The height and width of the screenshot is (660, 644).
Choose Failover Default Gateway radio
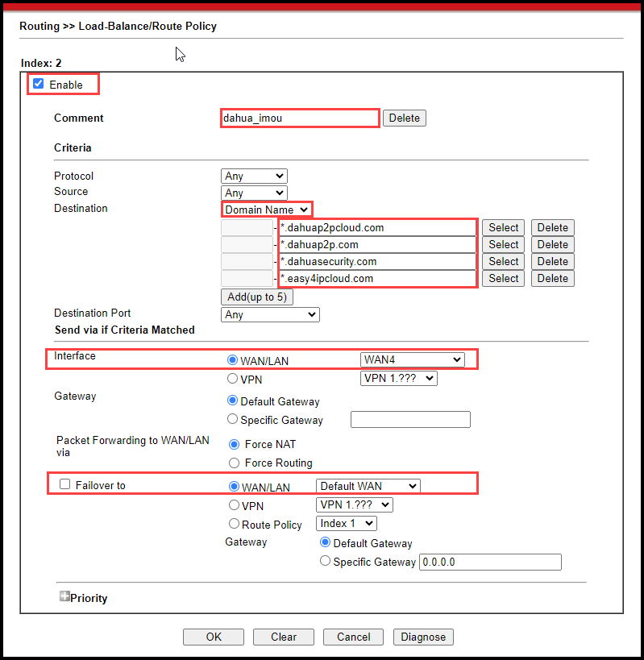coord(325,542)
